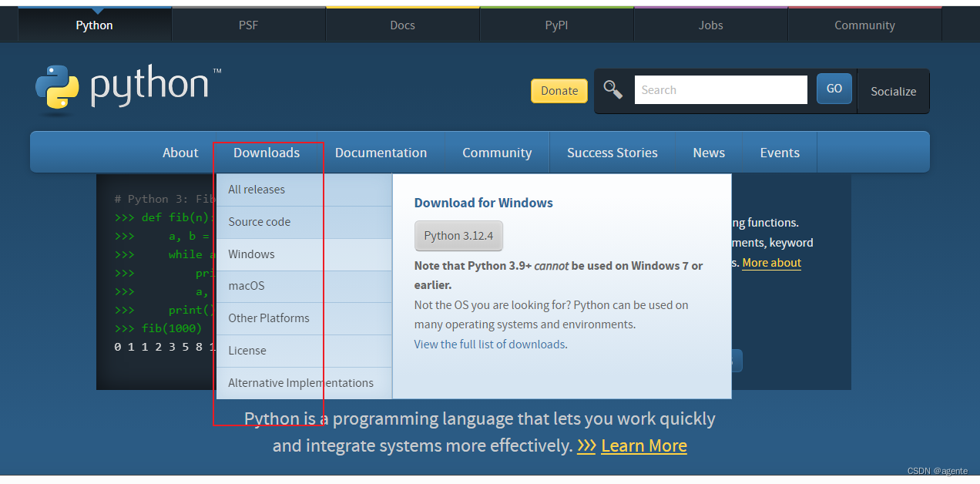Image resolution: width=980 pixels, height=484 pixels.
Task: Select macOS in Downloads menu
Action: [x=304, y=286]
